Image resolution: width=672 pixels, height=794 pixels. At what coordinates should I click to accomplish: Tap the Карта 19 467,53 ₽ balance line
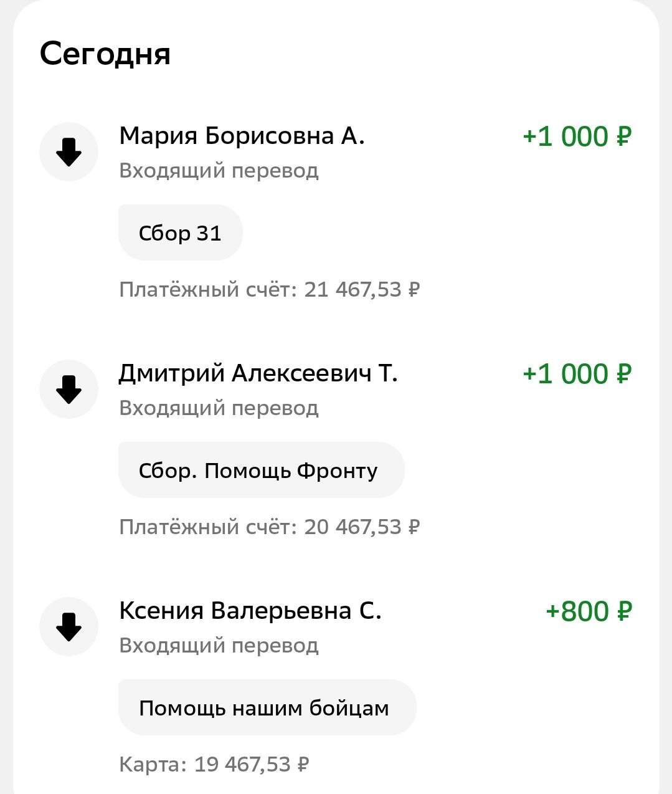(x=214, y=765)
